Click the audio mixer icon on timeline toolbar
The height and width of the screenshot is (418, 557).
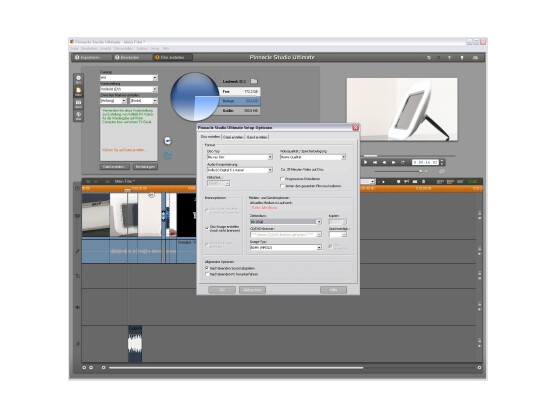[473, 181]
